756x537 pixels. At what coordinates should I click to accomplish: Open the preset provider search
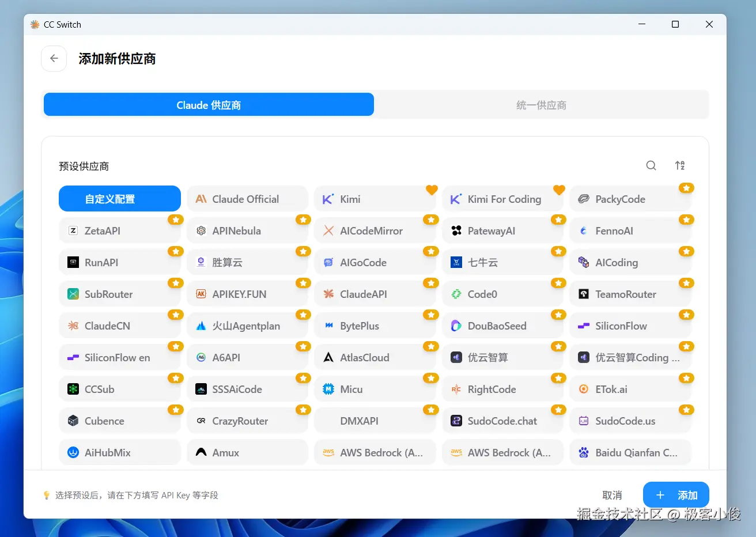651,166
